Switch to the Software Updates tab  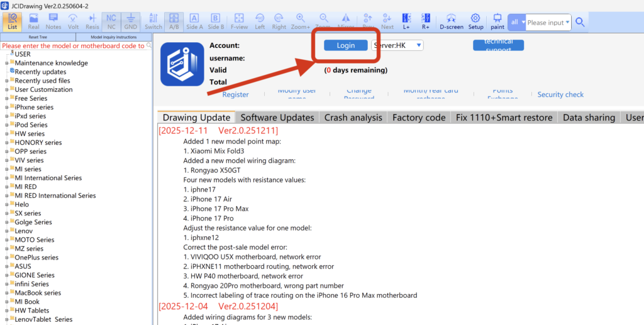277,117
